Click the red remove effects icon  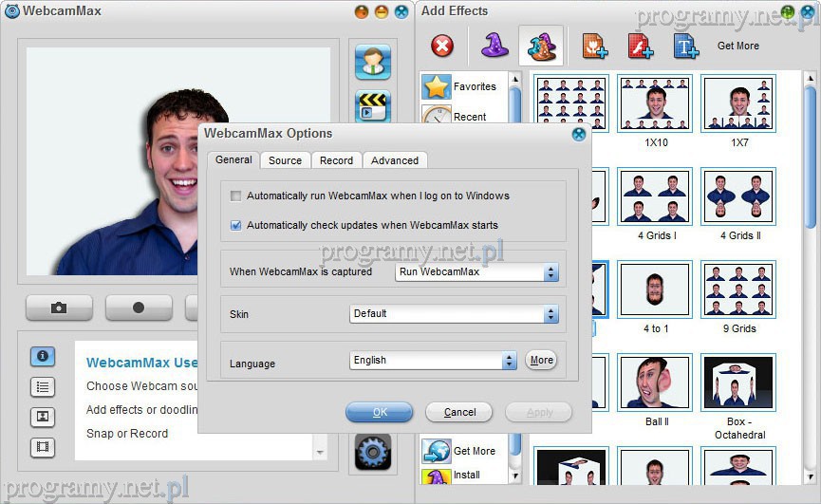(442, 46)
